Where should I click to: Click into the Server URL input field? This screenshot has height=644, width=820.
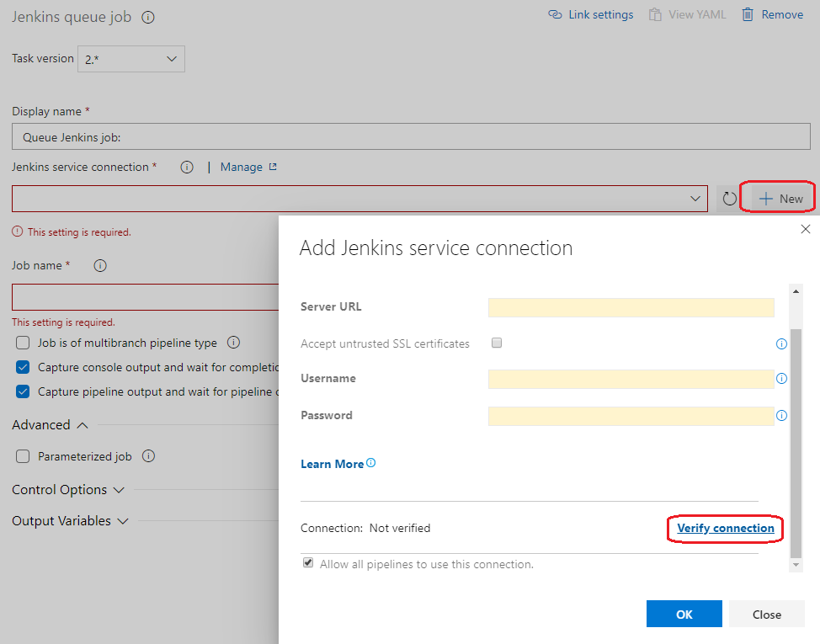(x=631, y=307)
